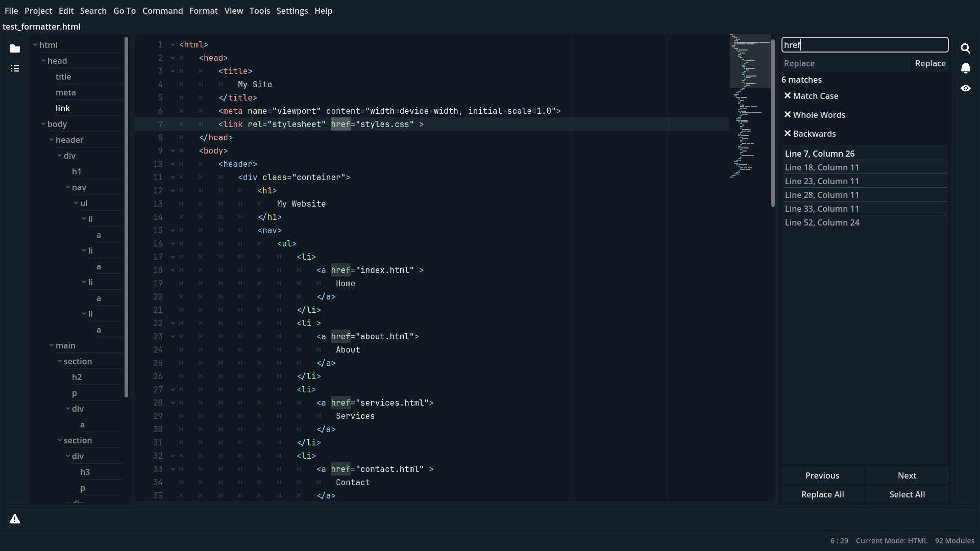Fold the body tag code at line 9
The height and width of the screenshot is (551, 980).
click(172, 151)
